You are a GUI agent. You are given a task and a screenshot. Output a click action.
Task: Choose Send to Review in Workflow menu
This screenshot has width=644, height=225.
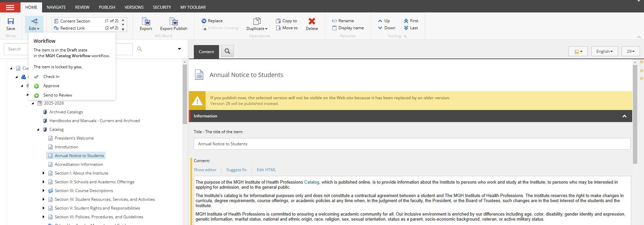click(x=58, y=95)
